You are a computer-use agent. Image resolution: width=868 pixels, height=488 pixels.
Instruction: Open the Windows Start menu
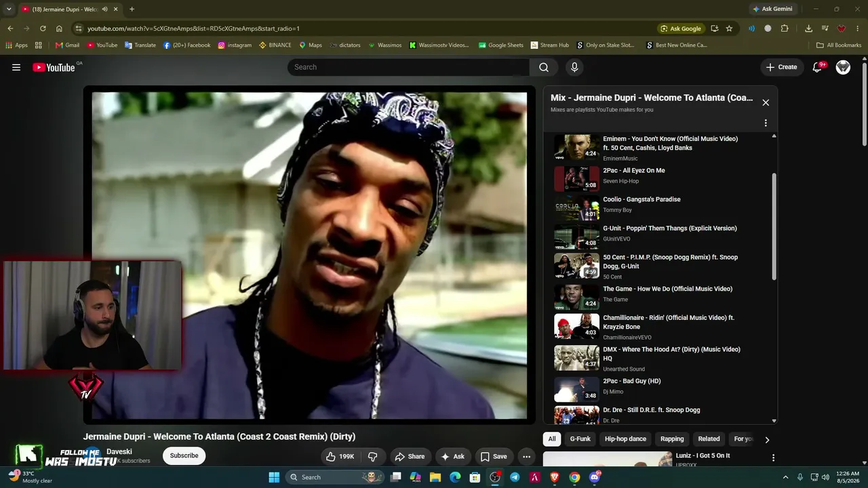(274, 477)
